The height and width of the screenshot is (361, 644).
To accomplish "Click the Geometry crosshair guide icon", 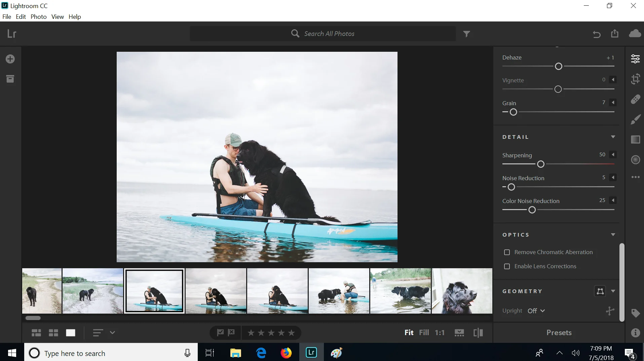I will tap(610, 311).
